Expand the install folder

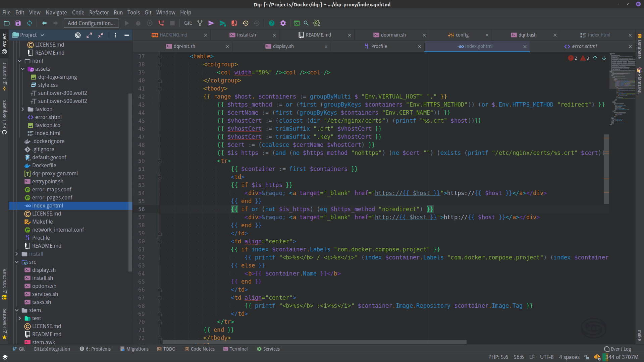[x=17, y=254]
